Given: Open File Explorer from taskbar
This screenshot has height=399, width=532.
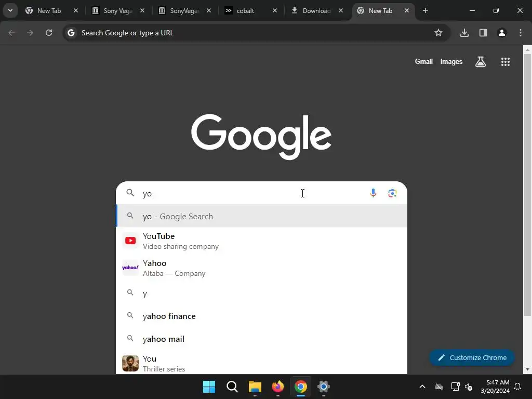Looking at the screenshot, I should pos(255,387).
